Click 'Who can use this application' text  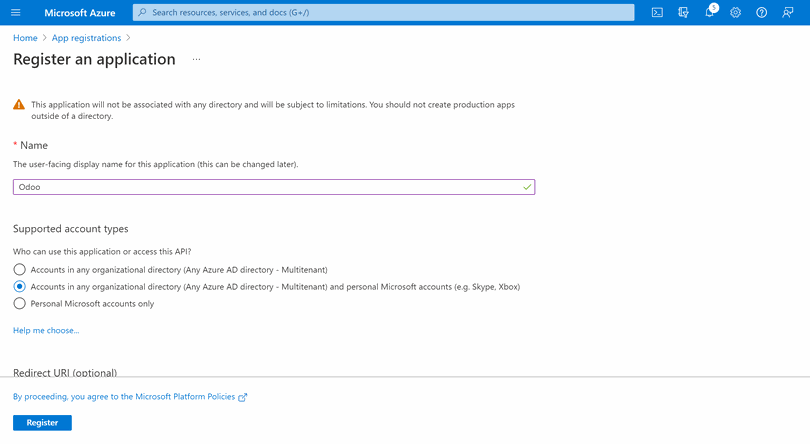click(x=102, y=252)
